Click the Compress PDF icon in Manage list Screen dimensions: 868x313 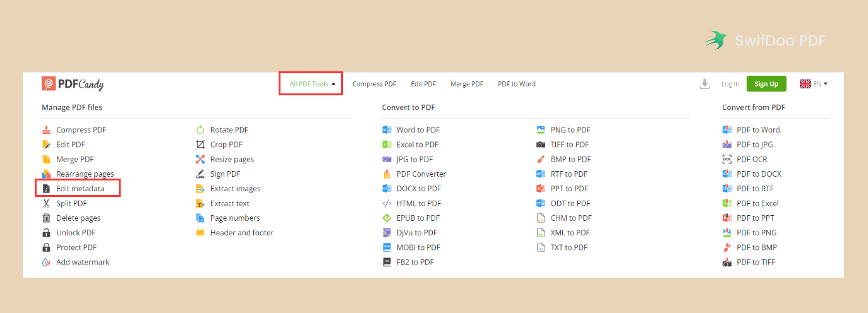46,130
